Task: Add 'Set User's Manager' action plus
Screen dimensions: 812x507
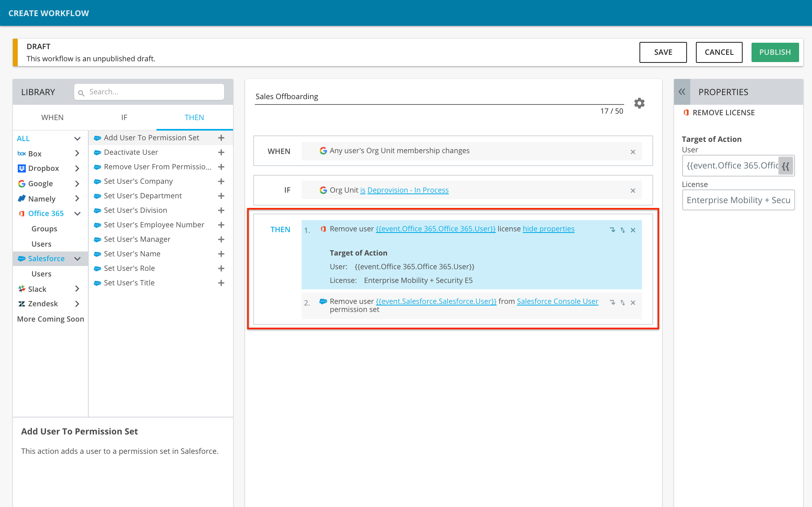Action: coord(221,239)
